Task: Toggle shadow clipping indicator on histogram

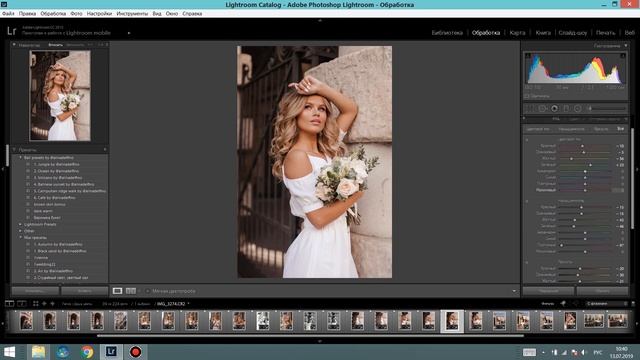Action: point(528,56)
